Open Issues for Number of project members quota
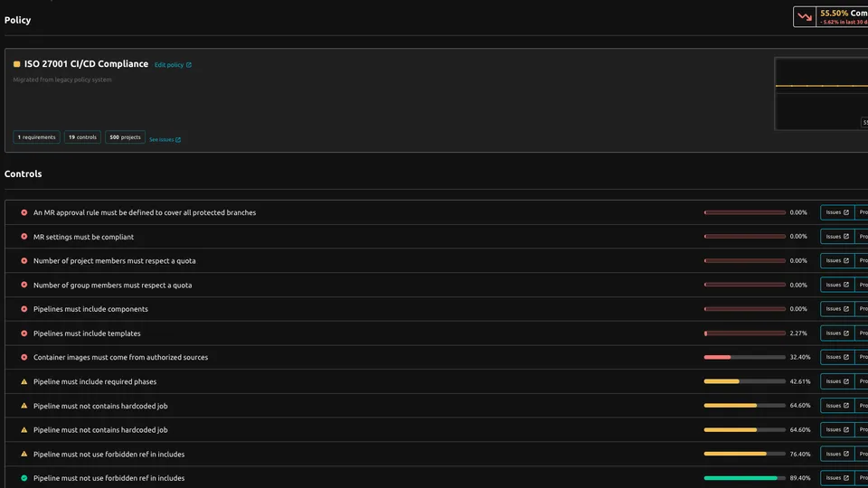 point(837,260)
